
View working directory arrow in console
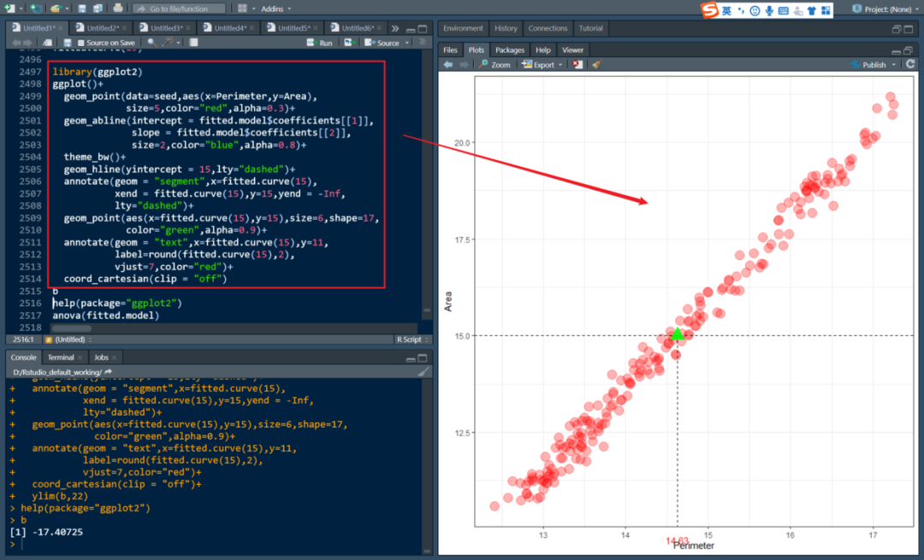pos(108,372)
